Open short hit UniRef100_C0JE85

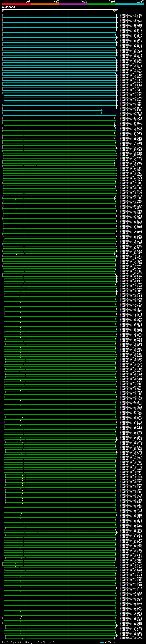[x=131, y=110]
